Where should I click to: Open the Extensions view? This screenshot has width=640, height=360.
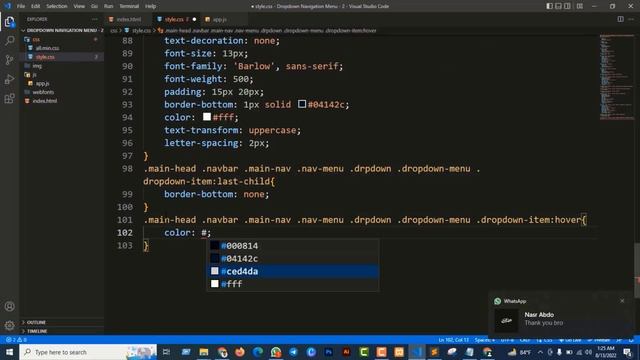pos(9,98)
